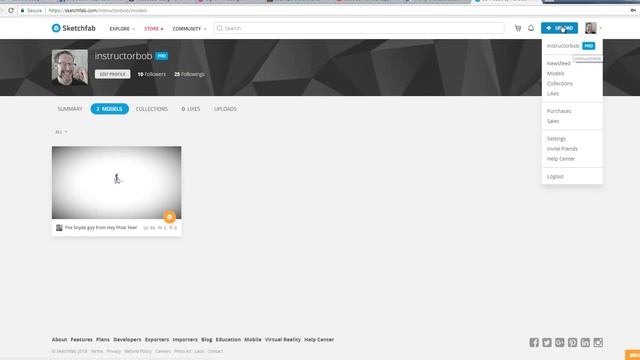
Task: Toggle the user avatar menu
Action: click(x=593, y=28)
